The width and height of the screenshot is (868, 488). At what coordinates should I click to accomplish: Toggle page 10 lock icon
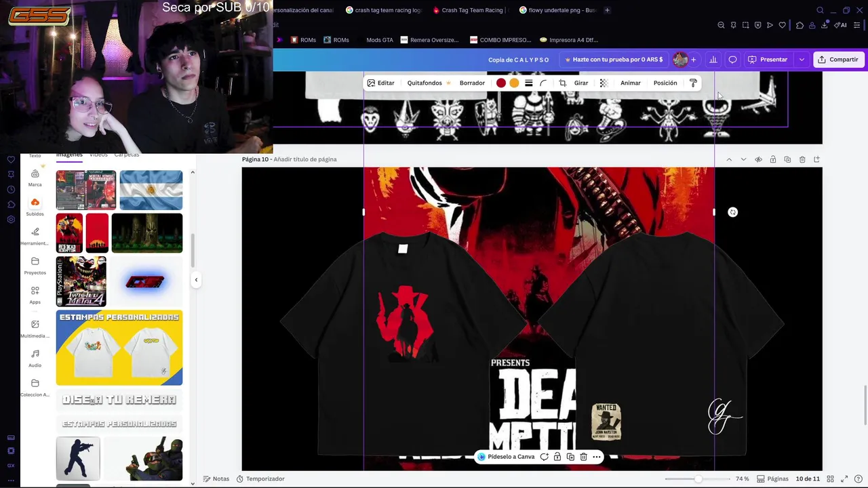tap(773, 159)
